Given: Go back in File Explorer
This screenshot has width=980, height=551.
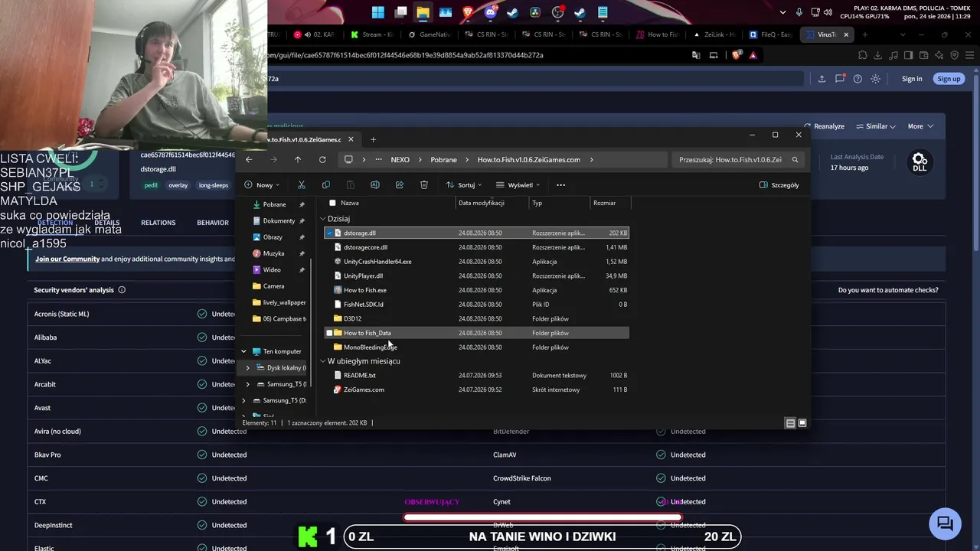Looking at the screenshot, I should click(x=249, y=159).
